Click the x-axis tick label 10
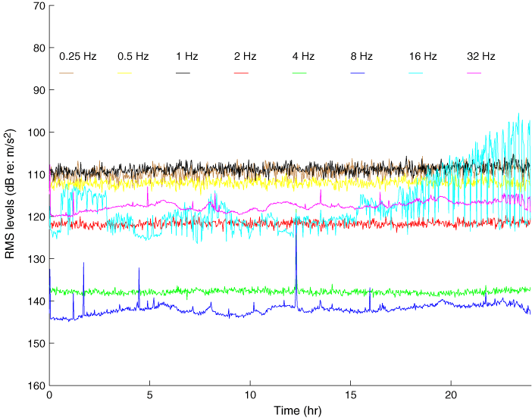 pos(250,395)
